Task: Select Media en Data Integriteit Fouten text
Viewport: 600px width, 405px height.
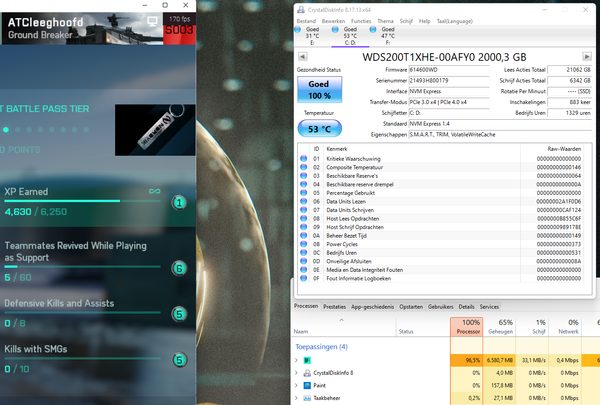Action: 364,270
